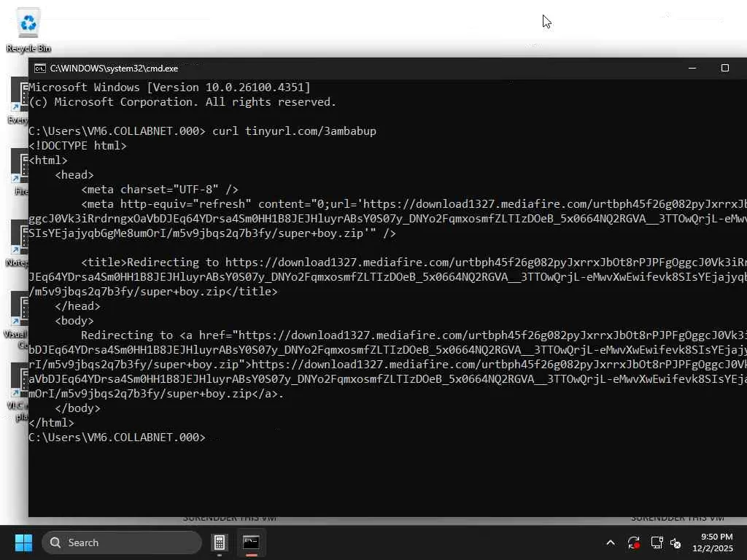Click the muted volume tray icon
Viewport: 747px width, 560px height.
(676, 542)
